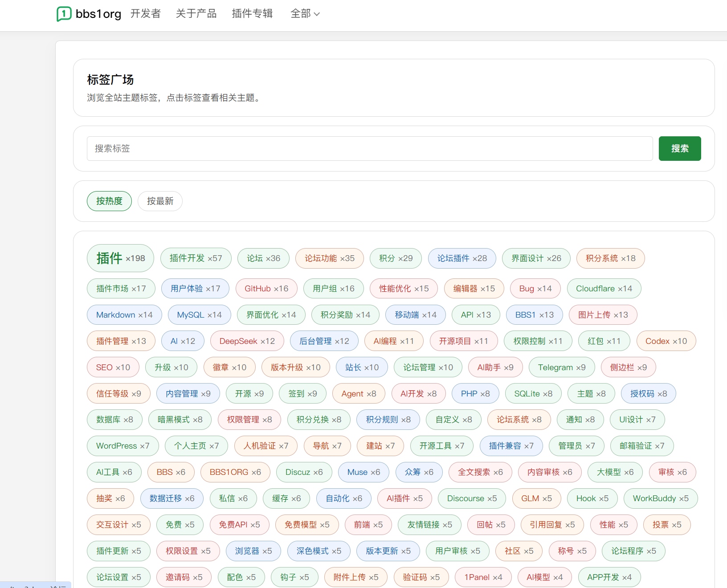Sort tags by 按热度
Viewport: 727px width, 588px height.
tap(110, 201)
